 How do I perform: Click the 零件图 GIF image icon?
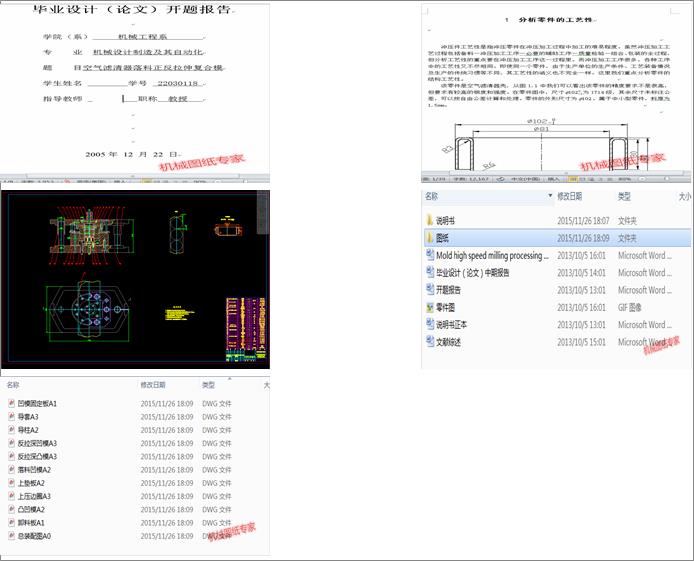point(429,307)
